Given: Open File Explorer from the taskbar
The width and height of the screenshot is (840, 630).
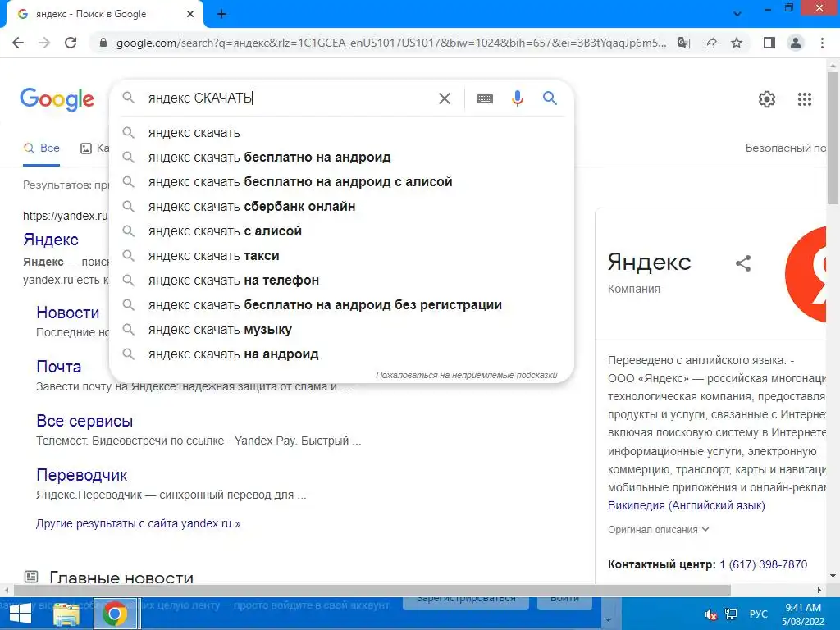Looking at the screenshot, I should pos(67,614).
